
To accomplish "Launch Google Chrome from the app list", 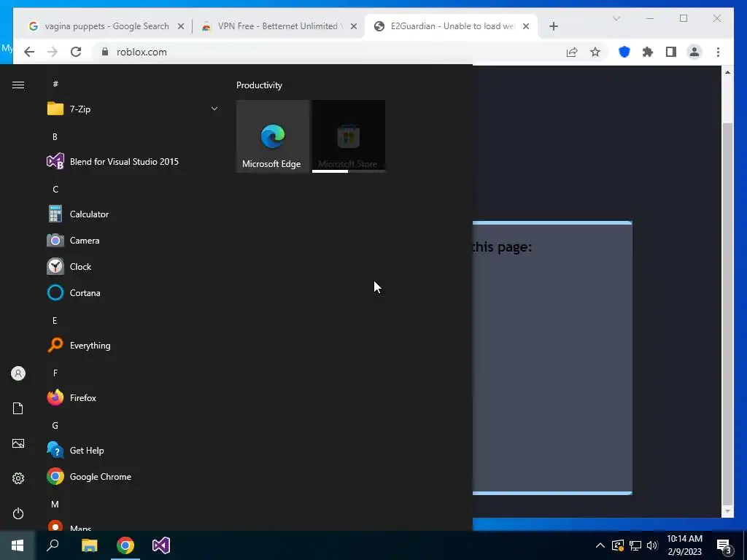I will 133,477.
